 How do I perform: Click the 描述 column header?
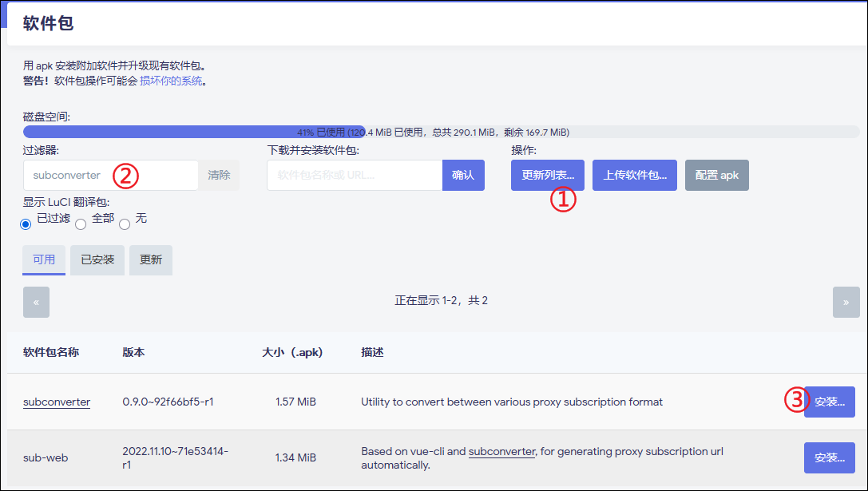pyautogui.click(x=373, y=353)
